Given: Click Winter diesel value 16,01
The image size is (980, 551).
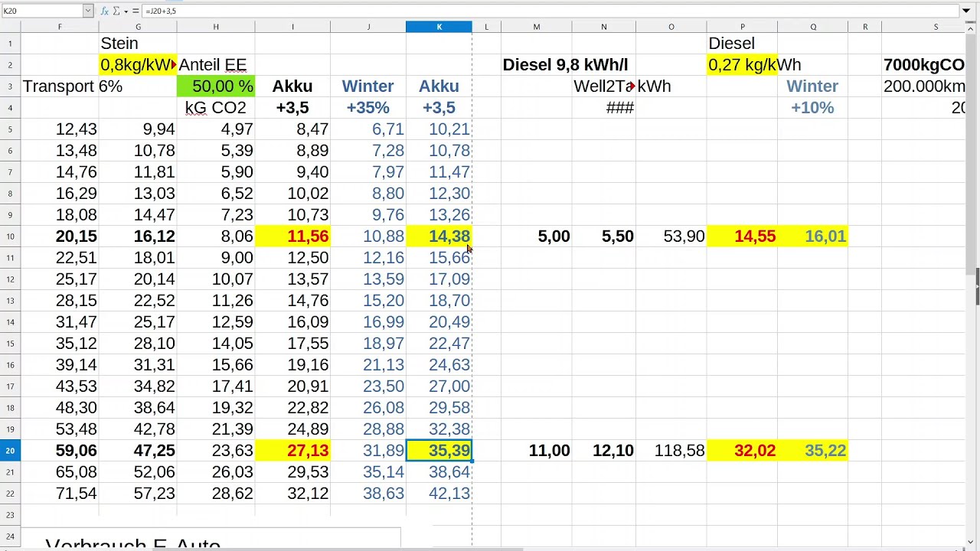Looking at the screenshot, I should tap(813, 236).
